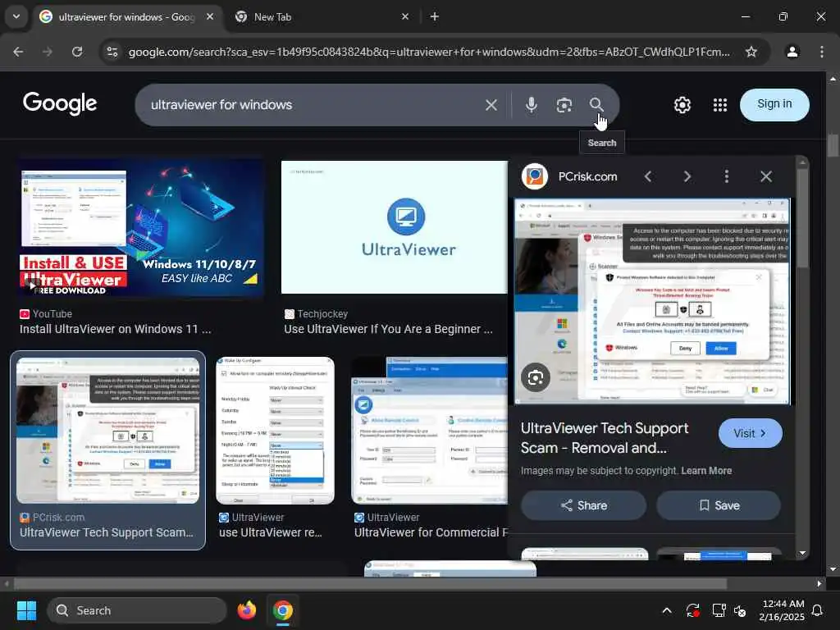
Task: Open the tray sync status icon
Action: [x=692, y=610]
